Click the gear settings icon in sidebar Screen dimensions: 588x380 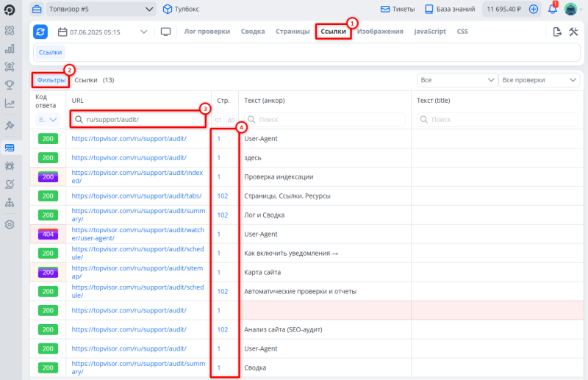(x=10, y=224)
